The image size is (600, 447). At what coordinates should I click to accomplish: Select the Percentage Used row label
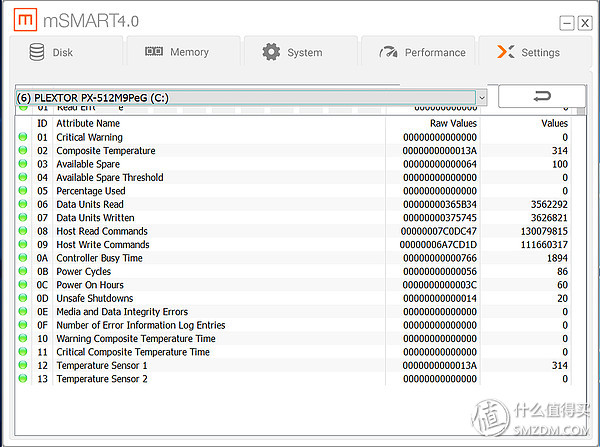click(91, 191)
